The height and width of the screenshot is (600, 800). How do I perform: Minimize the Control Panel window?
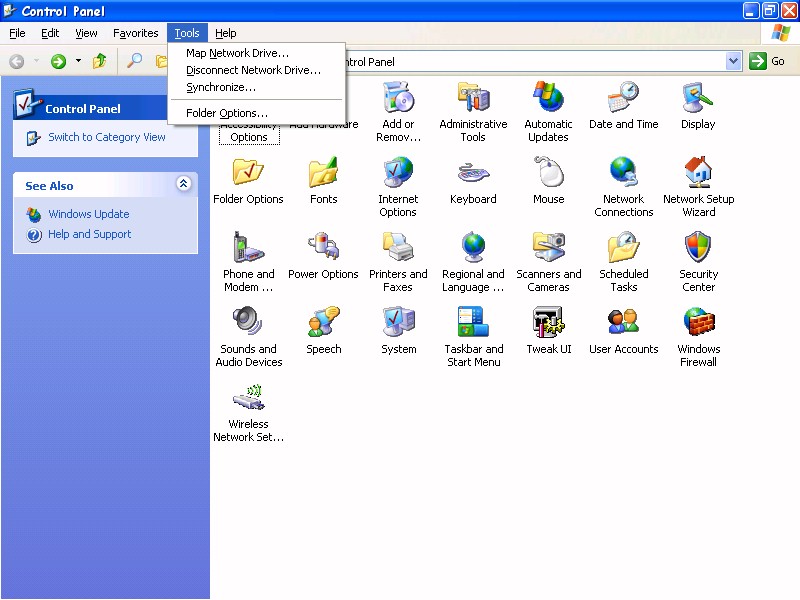point(750,11)
